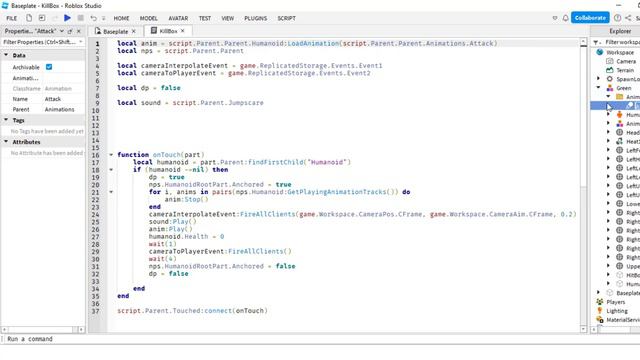Select the SpawnLocation icon in Explorer
This screenshot has height=360, width=640.
(610, 79)
